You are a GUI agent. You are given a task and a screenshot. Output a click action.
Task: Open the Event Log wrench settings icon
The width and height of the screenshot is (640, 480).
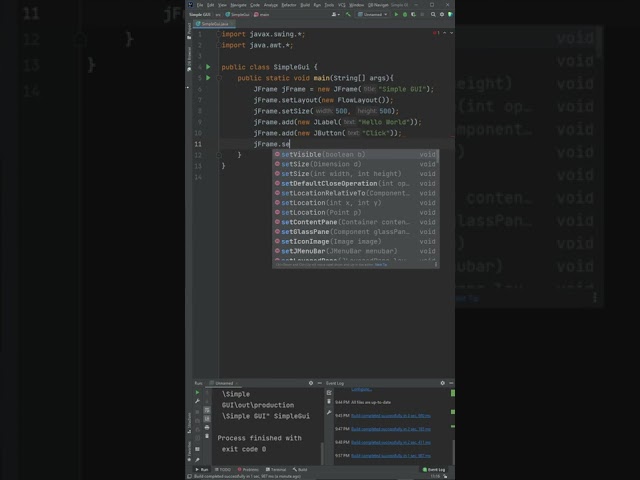coord(329,412)
